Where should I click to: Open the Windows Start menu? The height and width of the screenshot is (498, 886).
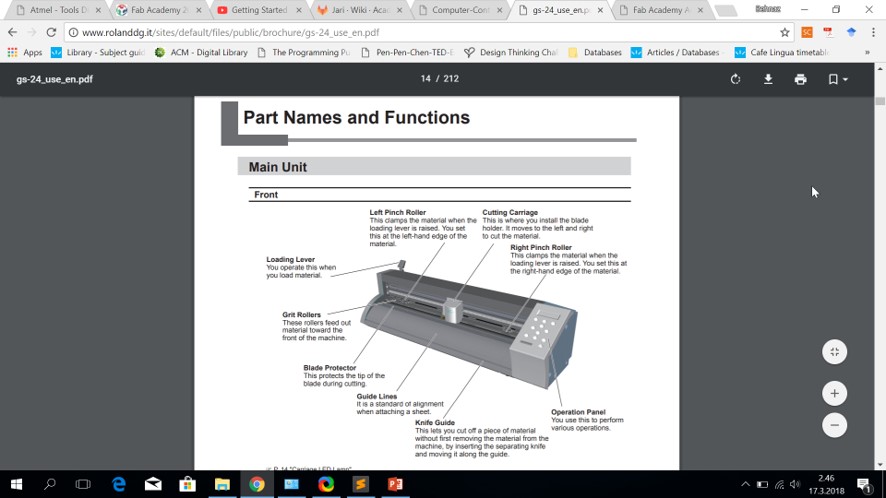[16, 484]
